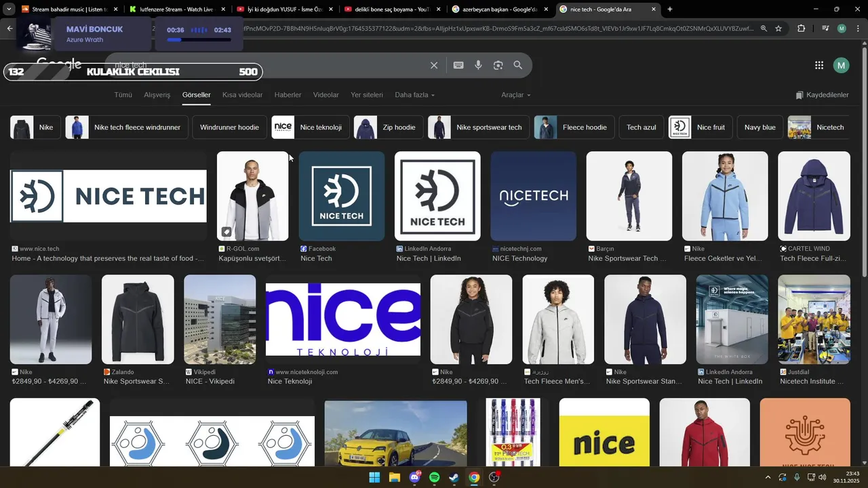The height and width of the screenshot is (488, 868).
Task: Show hidden system tray icons
Action: point(768,477)
